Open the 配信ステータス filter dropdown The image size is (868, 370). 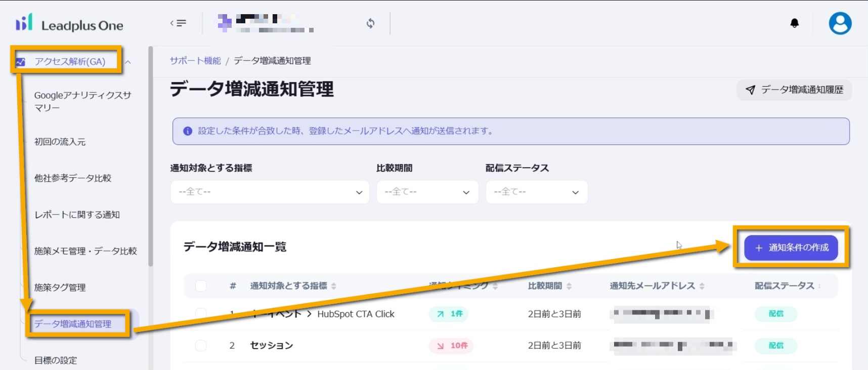536,192
